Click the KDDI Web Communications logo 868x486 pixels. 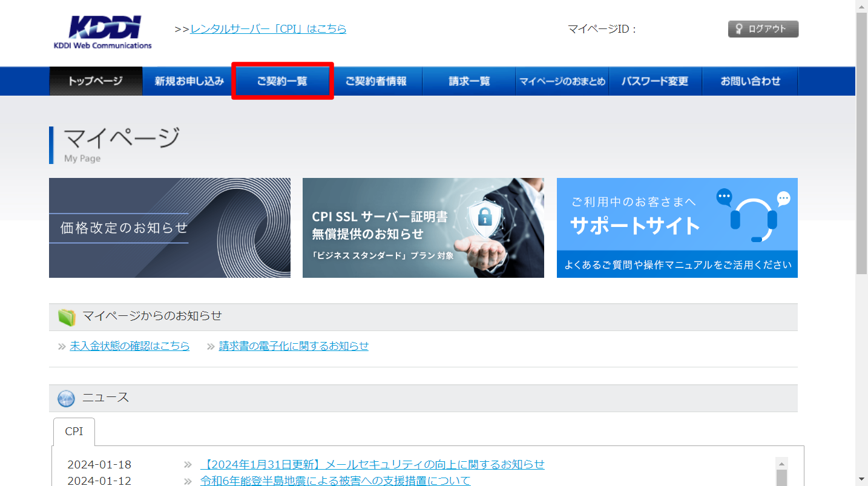[x=103, y=31]
